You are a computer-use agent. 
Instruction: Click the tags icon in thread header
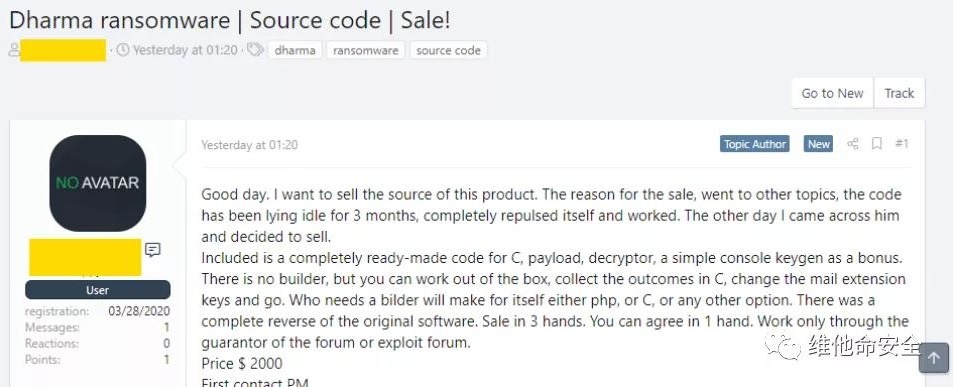(255, 50)
